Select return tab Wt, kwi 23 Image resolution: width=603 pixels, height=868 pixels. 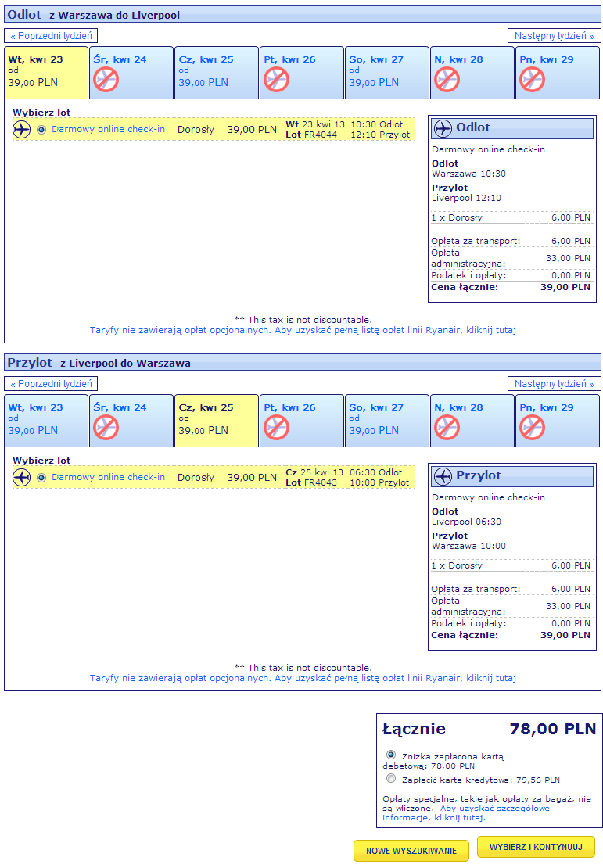click(46, 421)
